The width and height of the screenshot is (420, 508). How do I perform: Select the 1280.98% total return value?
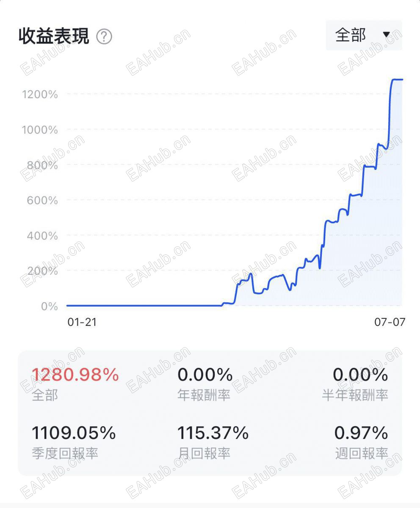coord(75,375)
